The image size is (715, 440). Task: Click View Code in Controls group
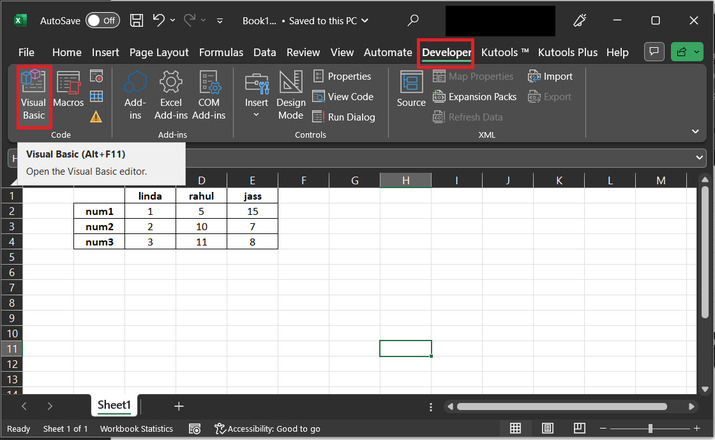(x=343, y=97)
